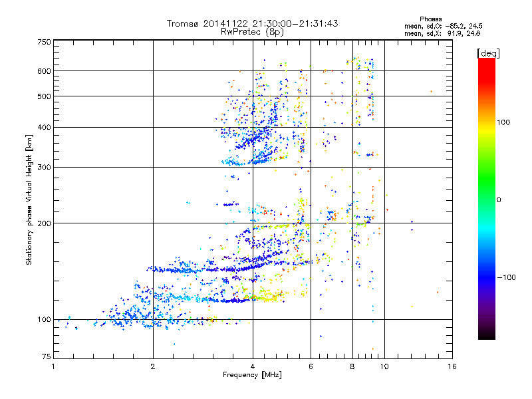The height and width of the screenshot is (399, 532).
Task: Click the y-axis label "100"
Action: pos(44,320)
